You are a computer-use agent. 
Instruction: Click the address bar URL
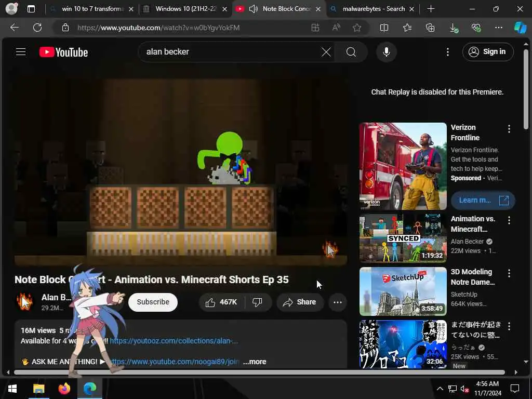click(158, 28)
